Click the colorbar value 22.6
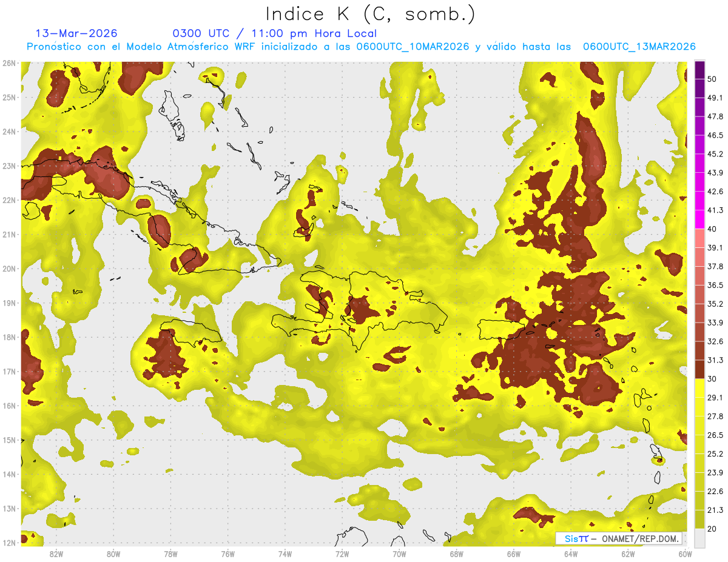 coord(715,491)
